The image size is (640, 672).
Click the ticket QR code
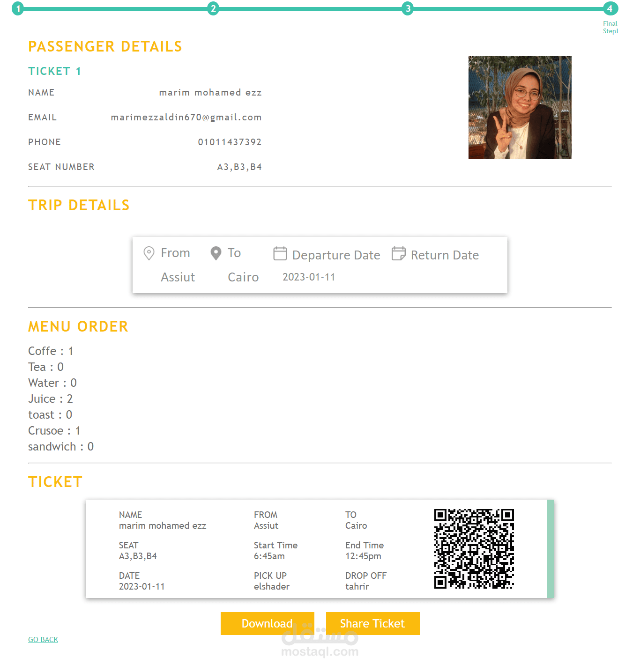[x=474, y=549]
